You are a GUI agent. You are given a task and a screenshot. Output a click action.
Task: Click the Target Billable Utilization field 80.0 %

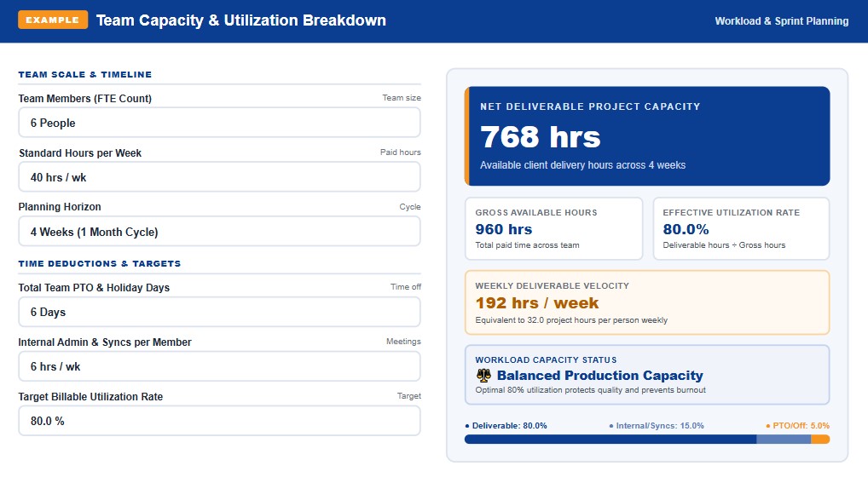219,421
